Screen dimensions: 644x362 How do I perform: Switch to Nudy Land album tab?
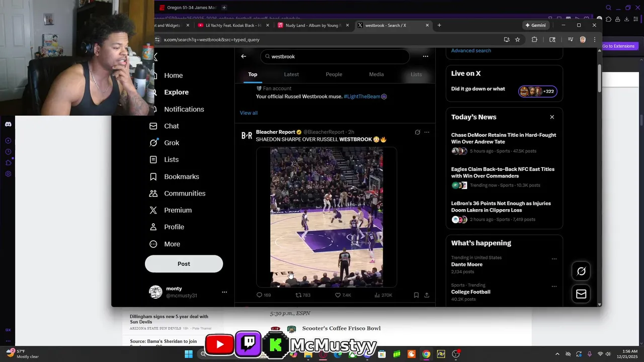(312, 25)
